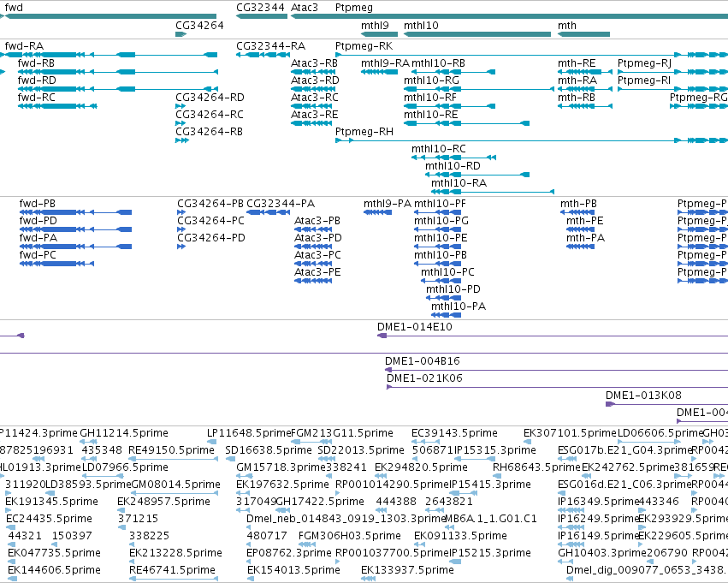728x583 pixels.
Task: Click CG34264-RD transcript
Action: point(181,106)
